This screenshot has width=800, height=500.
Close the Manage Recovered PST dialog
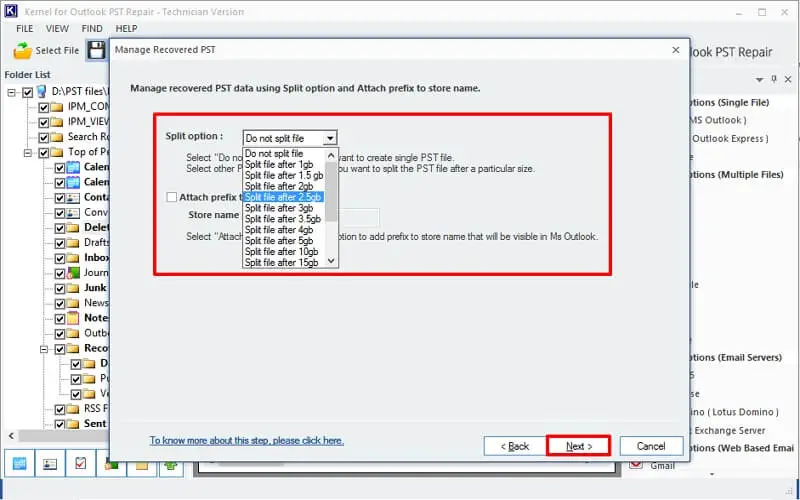click(676, 50)
